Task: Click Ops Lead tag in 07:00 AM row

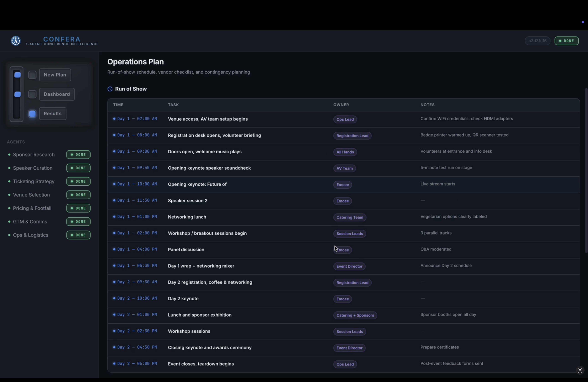Action: pyautogui.click(x=345, y=119)
